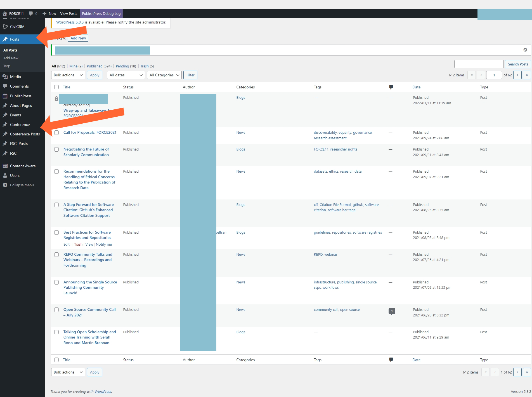Click Search Posts button
Viewport: 532px width, 397px height.
(518, 64)
